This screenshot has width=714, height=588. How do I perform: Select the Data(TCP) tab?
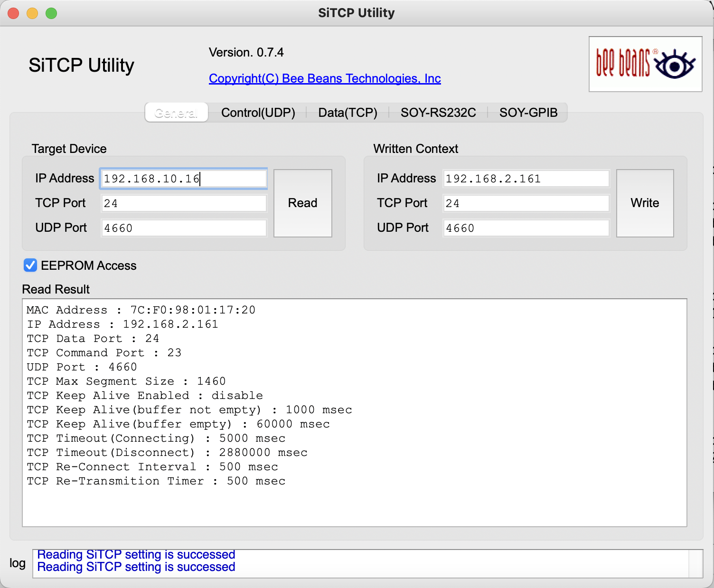point(348,113)
